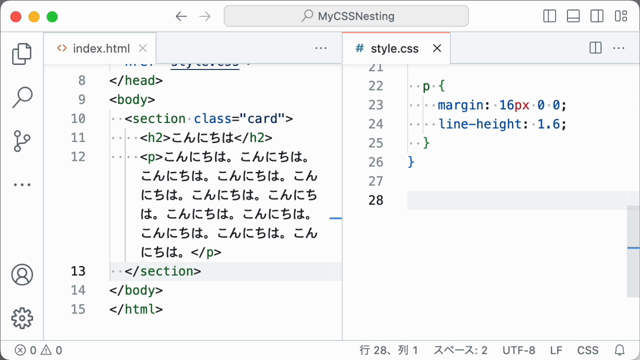The height and width of the screenshot is (360, 640).
Task: Open the customize layout options
Action: point(621,16)
